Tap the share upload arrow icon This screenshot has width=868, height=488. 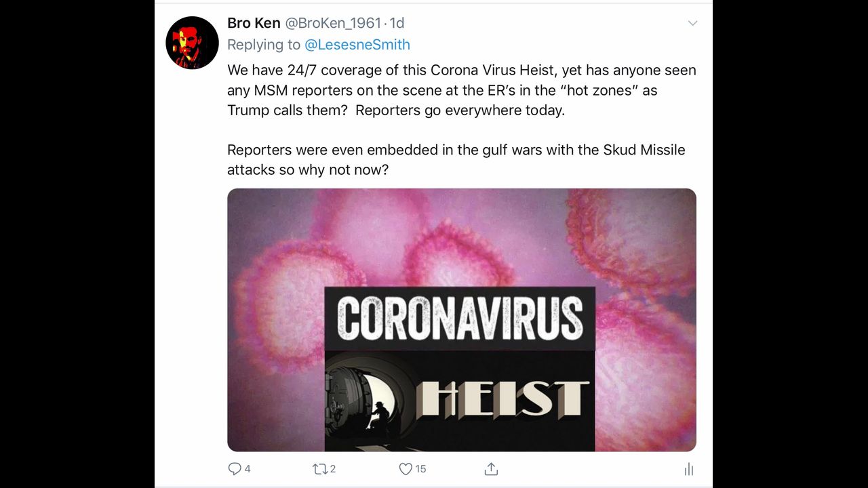click(x=492, y=468)
